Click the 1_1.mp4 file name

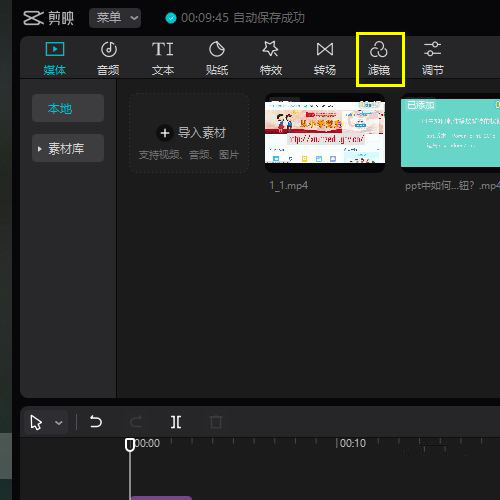[289, 185]
